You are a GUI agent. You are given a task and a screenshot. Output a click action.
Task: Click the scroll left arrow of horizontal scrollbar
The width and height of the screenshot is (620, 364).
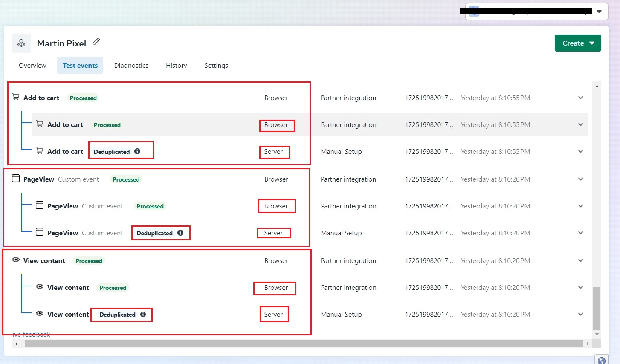click(x=16, y=344)
